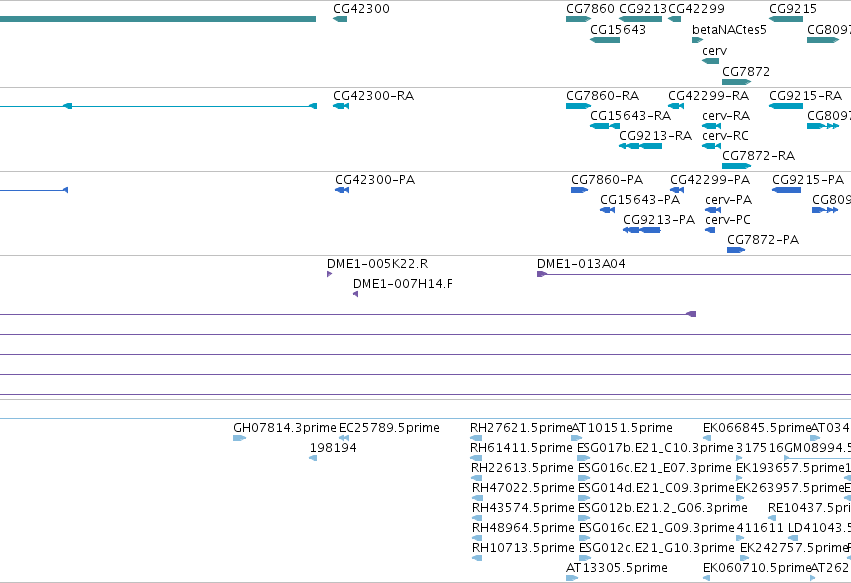
Task: Open transcript label CG7860-RA
Action: click(602, 96)
